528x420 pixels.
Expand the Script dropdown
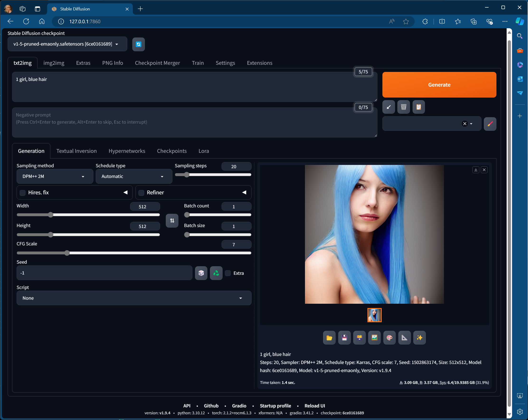click(x=134, y=298)
